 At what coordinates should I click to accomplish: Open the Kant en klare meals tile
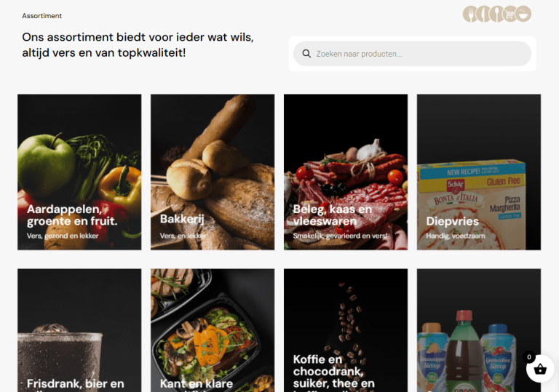[x=213, y=330]
